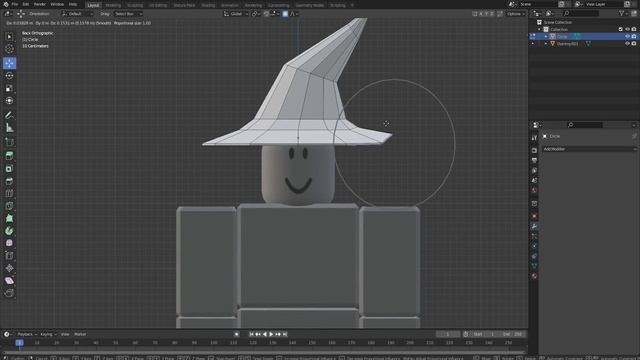Screen dimensions: 640x360
Task: Open the Material properties tab
Action: pos(534,276)
